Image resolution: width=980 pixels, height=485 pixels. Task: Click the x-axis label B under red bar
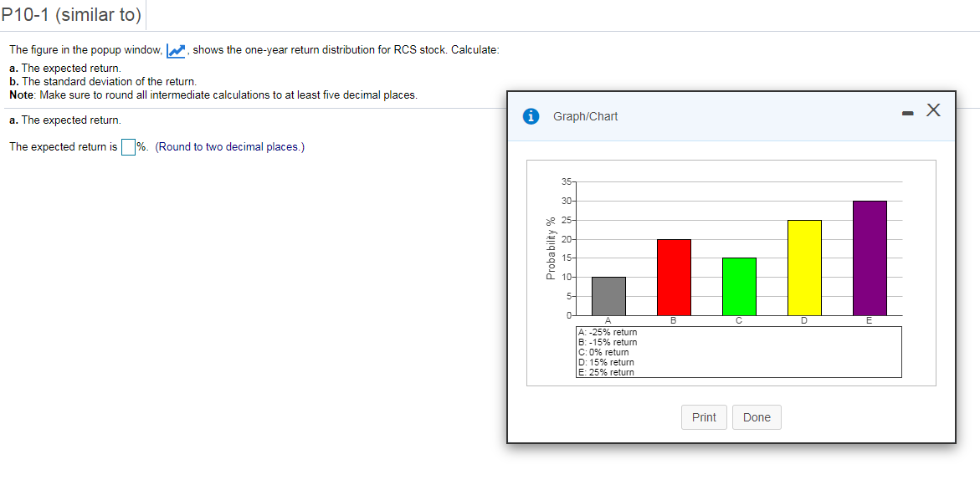674,319
